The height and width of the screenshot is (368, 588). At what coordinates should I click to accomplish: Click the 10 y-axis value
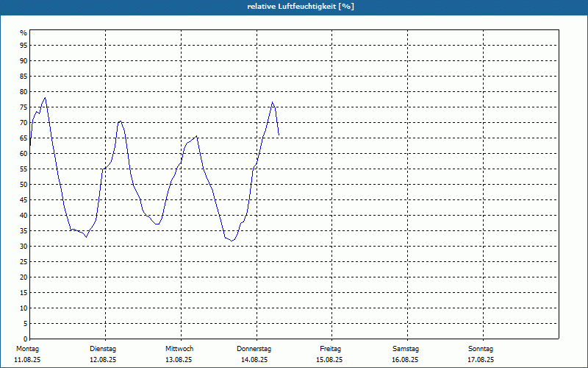point(24,308)
